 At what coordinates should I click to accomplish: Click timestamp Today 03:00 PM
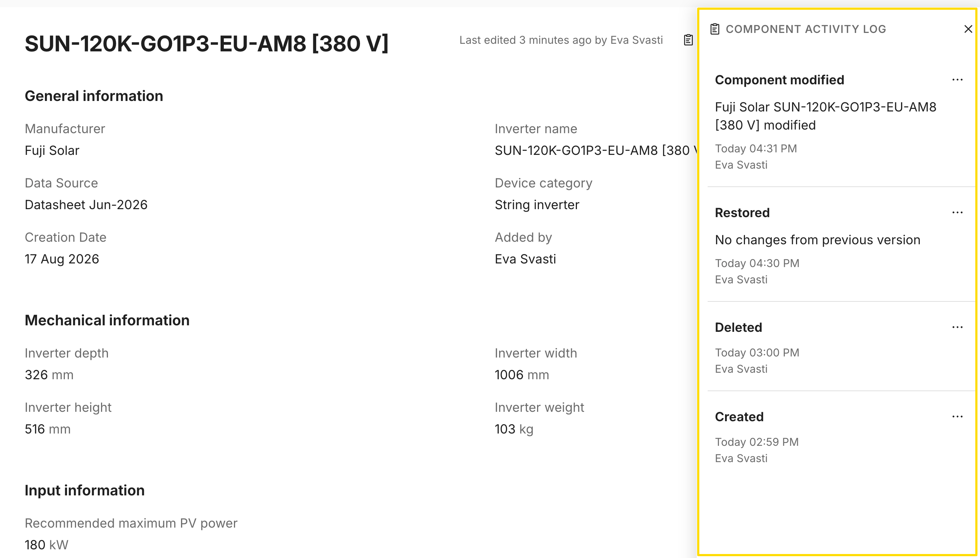coord(757,353)
